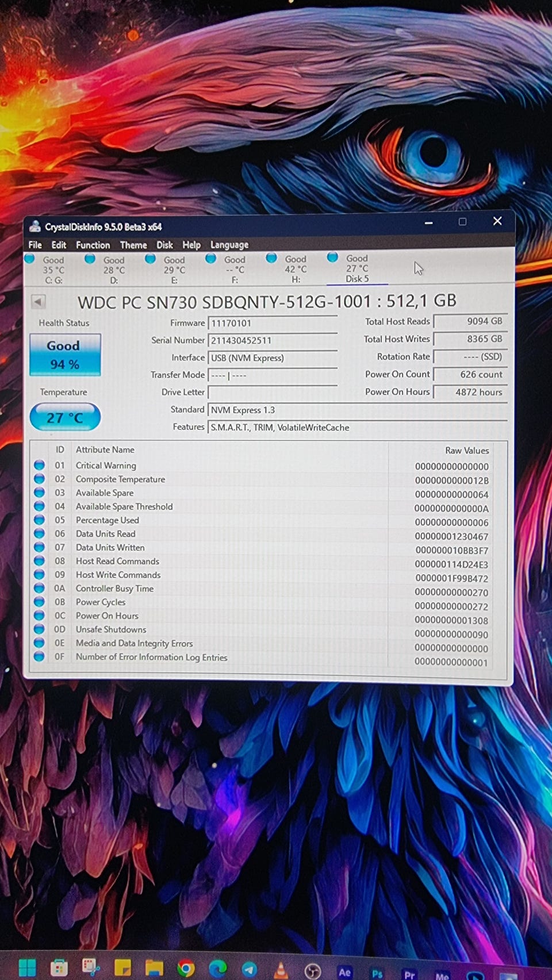552x980 pixels.
Task: Click the Standard field NVM Express 1.3
Action: point(358,410)
